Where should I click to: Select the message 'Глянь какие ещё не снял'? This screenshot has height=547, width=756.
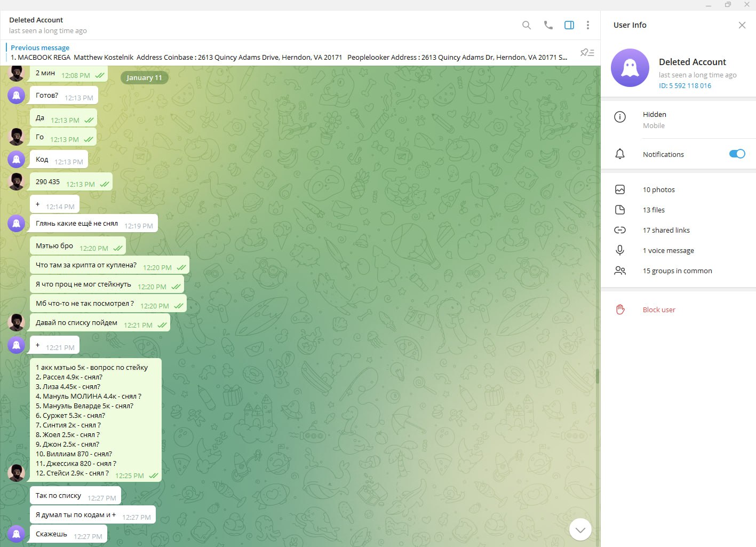[x=94, y=224]
